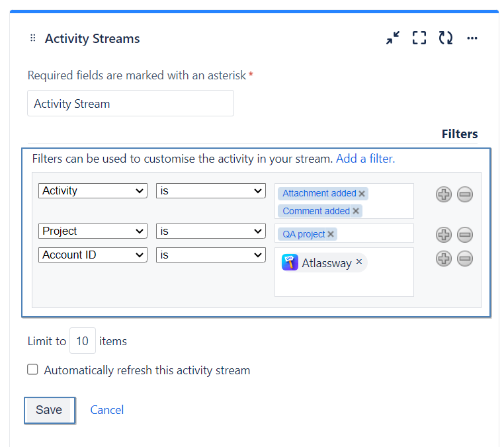The width and height of the screenshot is (504, 447).
Task: Select the Atlassway name text
Action: tap(327, 263)
